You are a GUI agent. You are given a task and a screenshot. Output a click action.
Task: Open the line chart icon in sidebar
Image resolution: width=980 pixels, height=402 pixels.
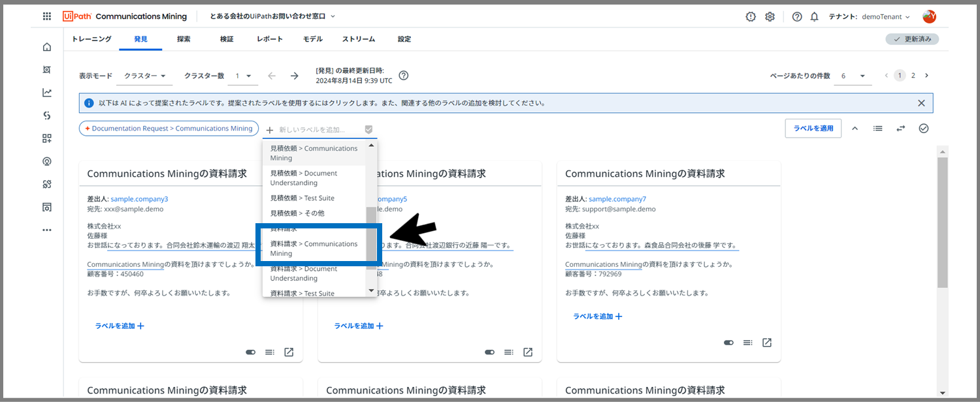coord(47,93)
